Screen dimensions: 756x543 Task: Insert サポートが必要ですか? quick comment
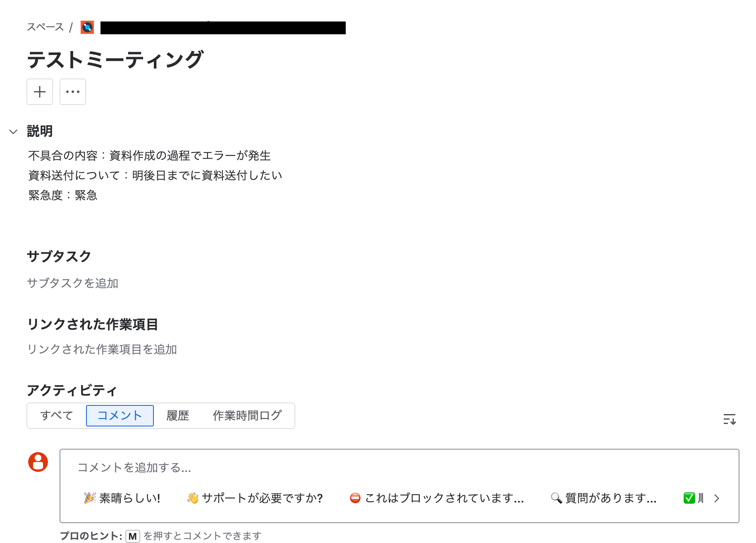255,498
